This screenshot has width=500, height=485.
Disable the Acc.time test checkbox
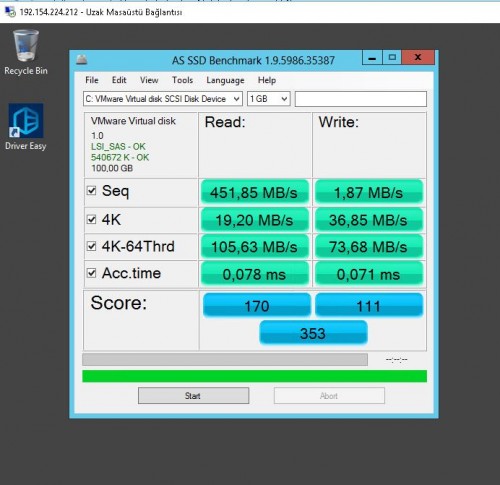pyautogui.click(x=91, y=273)
